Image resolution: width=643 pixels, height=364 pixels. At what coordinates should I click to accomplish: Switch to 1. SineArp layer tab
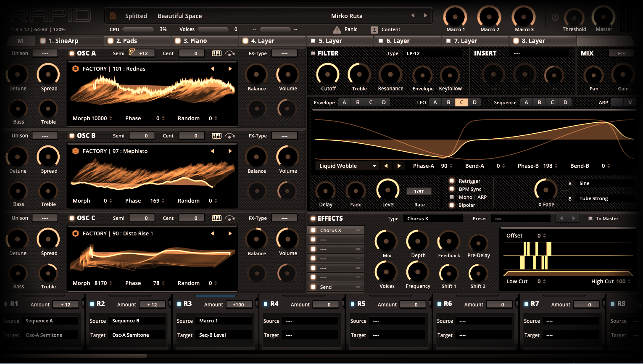point(70,41)
